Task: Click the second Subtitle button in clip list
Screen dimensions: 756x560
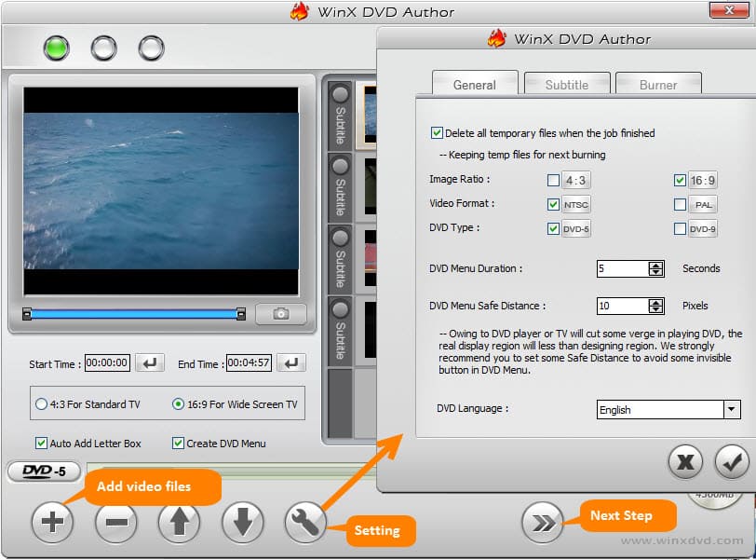Action: pyautogui.click(x=341, y=187)
